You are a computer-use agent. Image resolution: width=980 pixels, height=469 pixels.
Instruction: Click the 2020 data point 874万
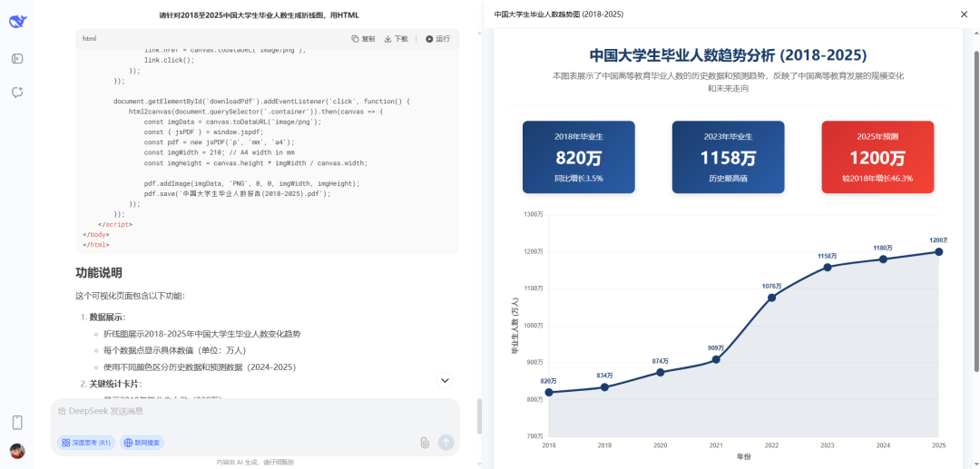tap(660, 372)
